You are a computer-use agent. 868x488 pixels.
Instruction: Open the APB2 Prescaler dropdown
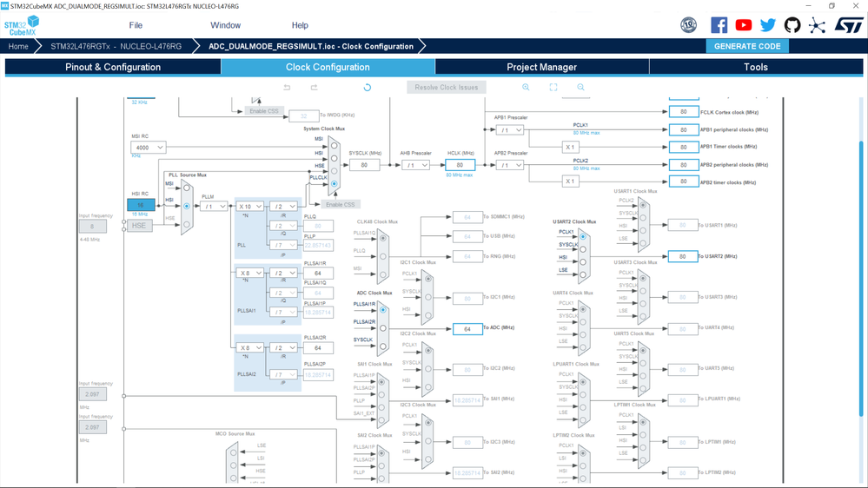(509, 165)
